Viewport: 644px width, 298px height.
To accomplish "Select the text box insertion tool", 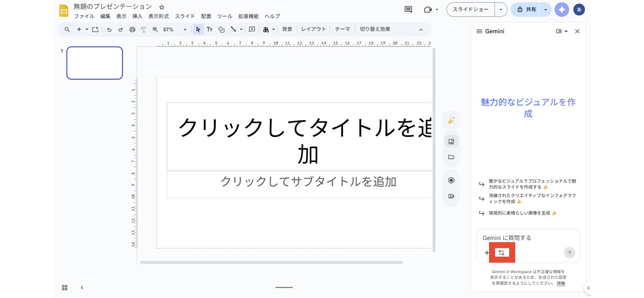I will (210, 29).
